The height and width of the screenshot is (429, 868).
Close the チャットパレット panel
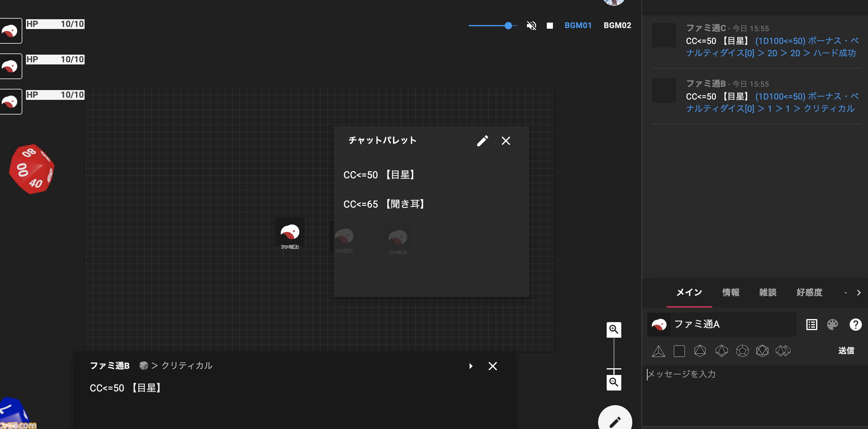click(506, 140)
